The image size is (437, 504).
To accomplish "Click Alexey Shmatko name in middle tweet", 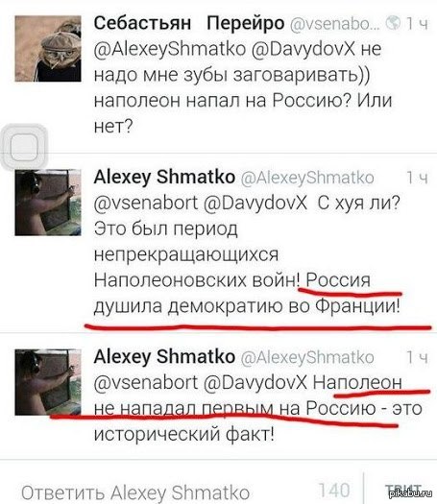I will [164, 177].
